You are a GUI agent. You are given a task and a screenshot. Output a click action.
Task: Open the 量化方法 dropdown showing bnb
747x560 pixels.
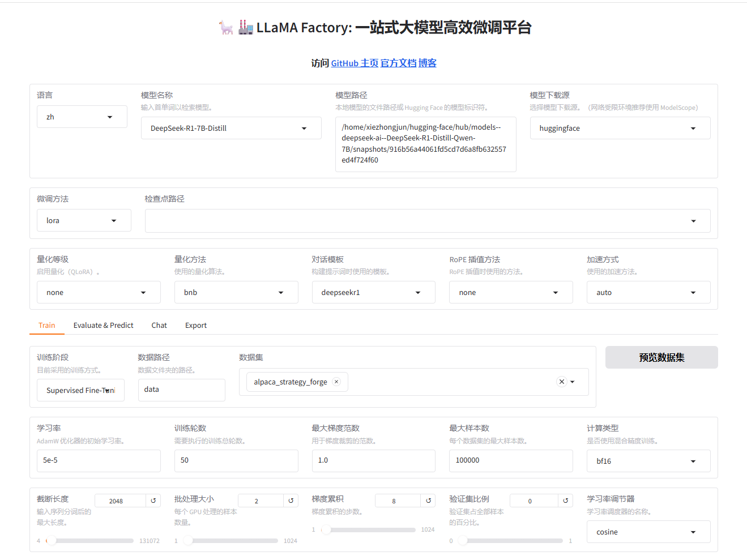click(236, 292)
